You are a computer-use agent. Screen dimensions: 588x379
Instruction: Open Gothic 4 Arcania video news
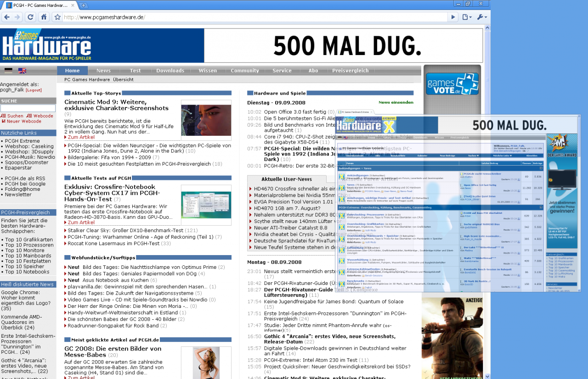pyautogui.click(x=329, y=339)
